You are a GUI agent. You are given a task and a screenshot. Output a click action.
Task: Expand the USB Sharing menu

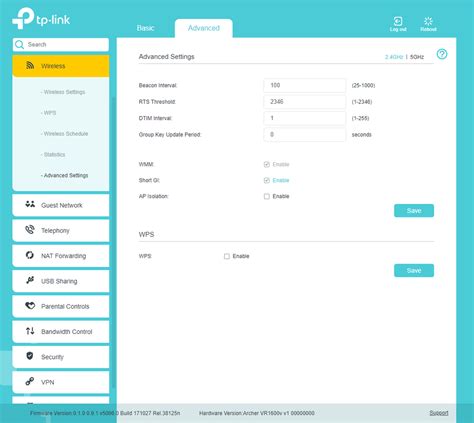point(61,281)
